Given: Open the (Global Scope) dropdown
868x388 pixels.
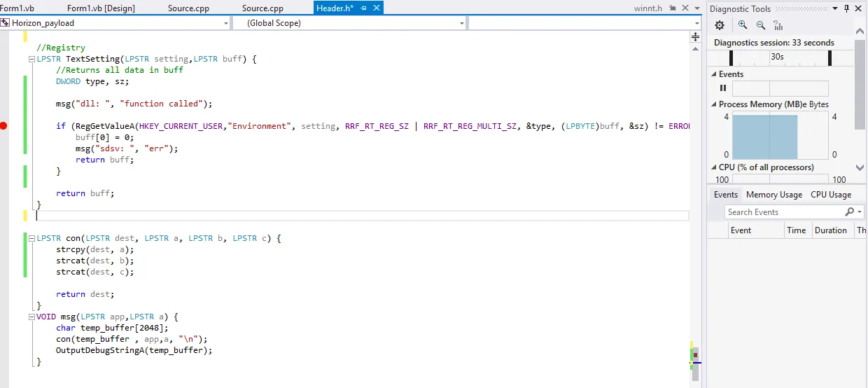Looking at the screenshot, I should [461, 23].
